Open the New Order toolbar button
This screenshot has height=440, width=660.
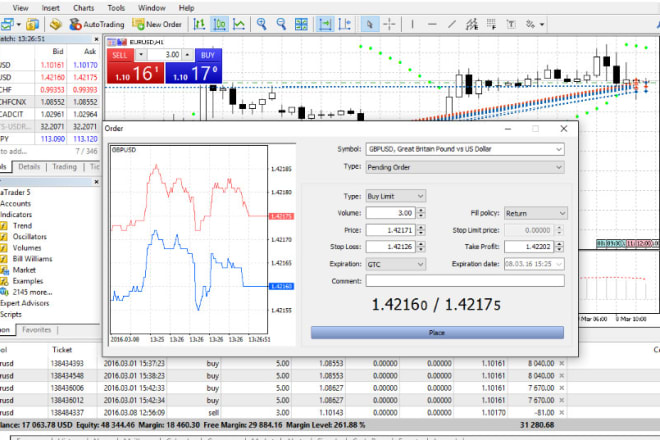point(157,24)
